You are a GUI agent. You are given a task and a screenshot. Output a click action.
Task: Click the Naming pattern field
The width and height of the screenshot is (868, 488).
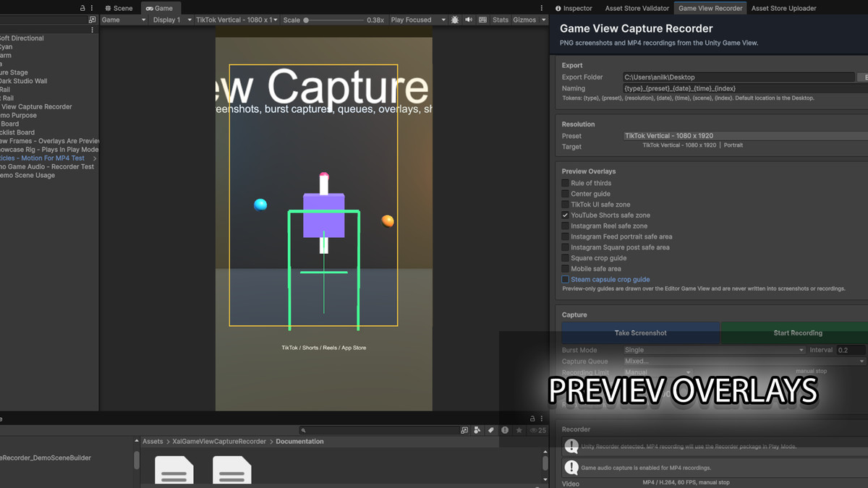[745, 88]
